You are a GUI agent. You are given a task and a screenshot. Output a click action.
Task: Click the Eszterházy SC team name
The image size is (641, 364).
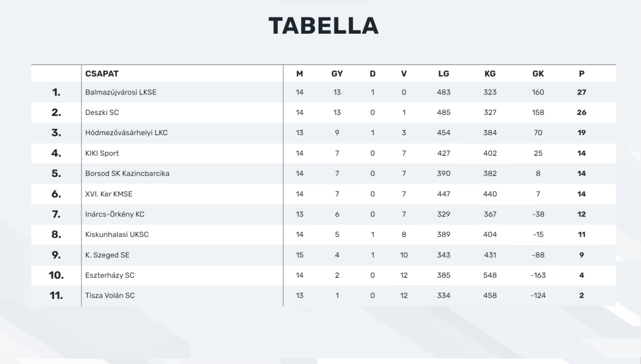[x=110, y=275]
